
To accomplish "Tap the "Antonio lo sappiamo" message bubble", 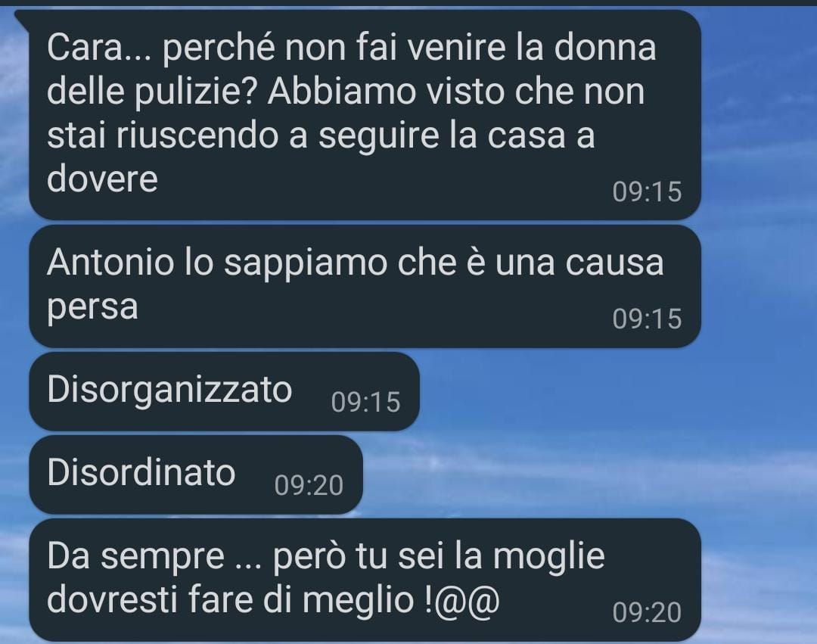I will coord(365,286).
